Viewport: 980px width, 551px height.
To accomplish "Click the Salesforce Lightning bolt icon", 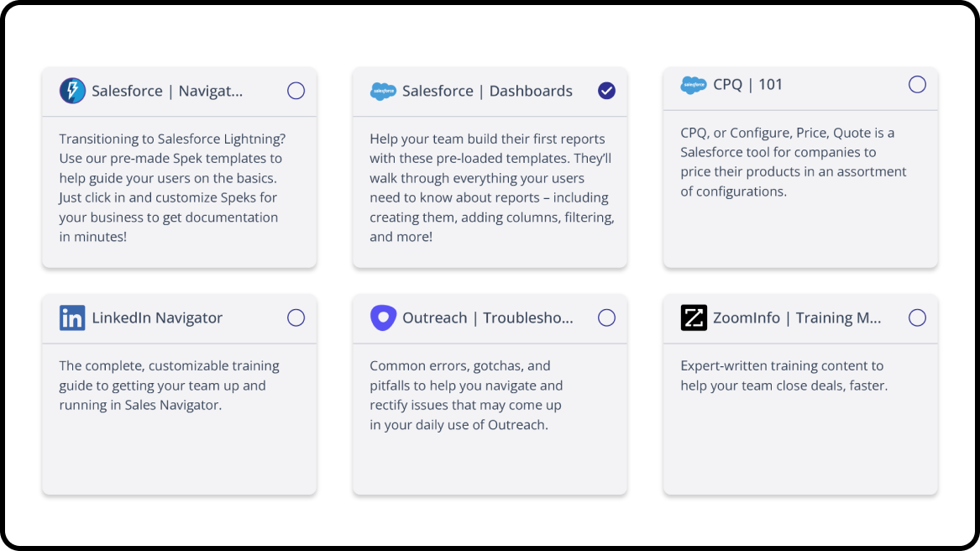I will [72, 91].
